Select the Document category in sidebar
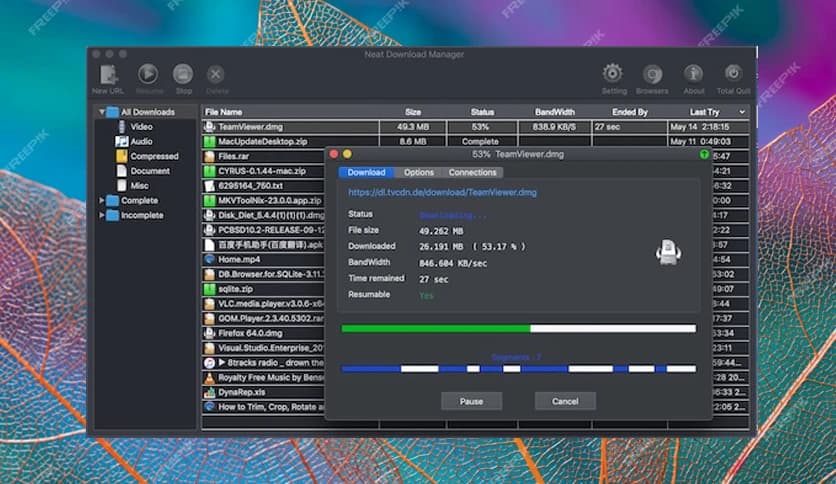Screen dimensions: 836x484 pos(150,171)
